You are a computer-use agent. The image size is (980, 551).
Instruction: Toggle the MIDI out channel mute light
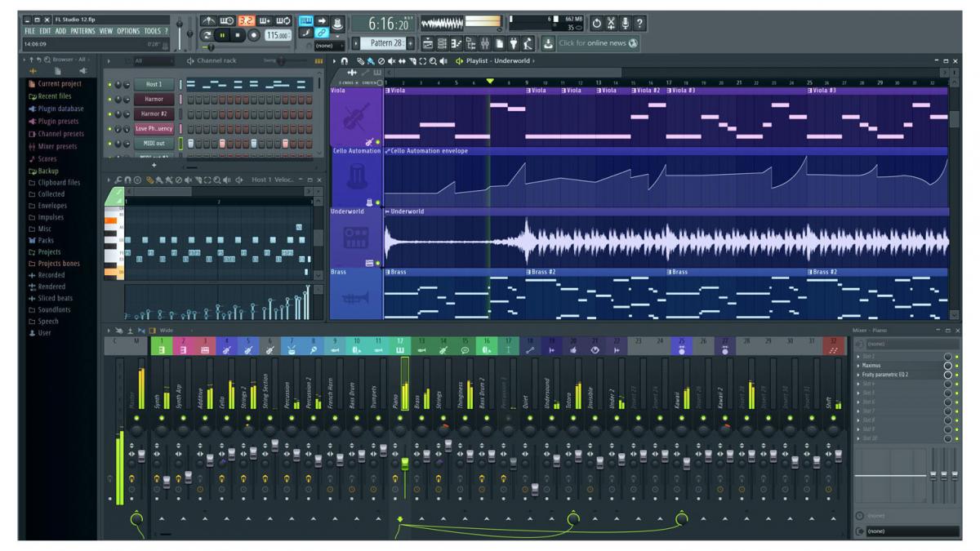(x=109, y=143)
